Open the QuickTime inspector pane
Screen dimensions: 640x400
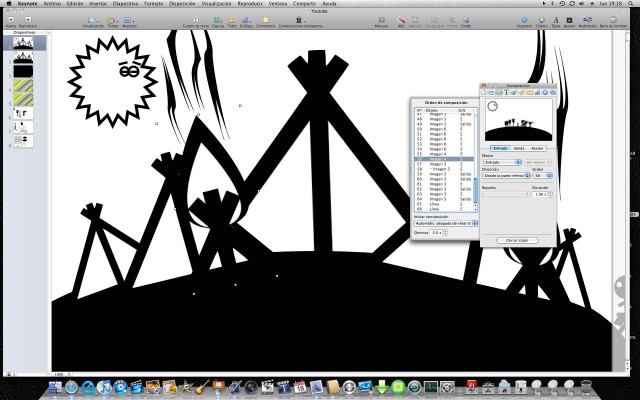pos(553,93)
